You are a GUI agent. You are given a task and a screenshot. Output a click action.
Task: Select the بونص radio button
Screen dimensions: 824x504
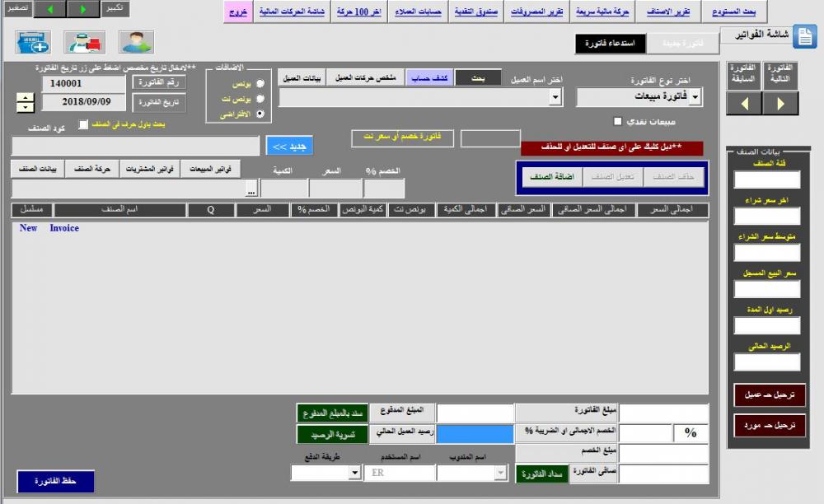(x=260, y=83)
